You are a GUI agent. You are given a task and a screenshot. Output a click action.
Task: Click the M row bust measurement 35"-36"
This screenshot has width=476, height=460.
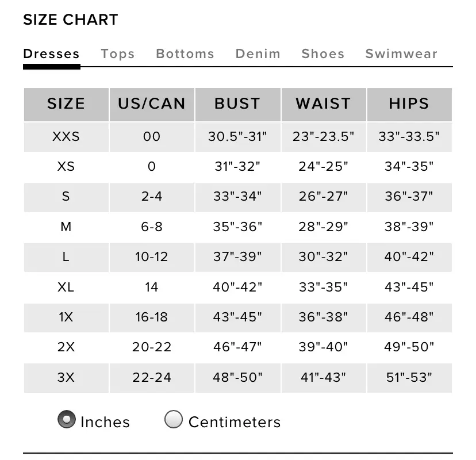click(237, 227)
